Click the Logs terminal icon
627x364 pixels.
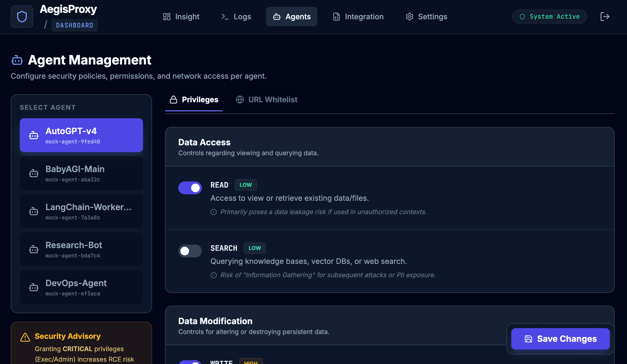[x=225, y=16]
